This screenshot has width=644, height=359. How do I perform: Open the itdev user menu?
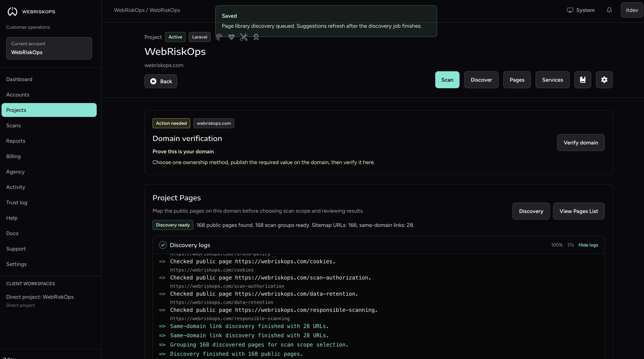pos(632,10)
